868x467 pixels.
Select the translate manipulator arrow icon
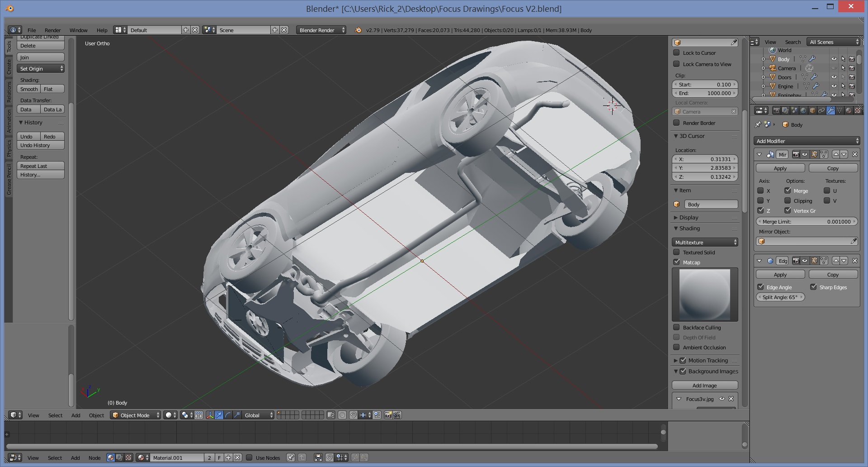click(x=219, y=415)
